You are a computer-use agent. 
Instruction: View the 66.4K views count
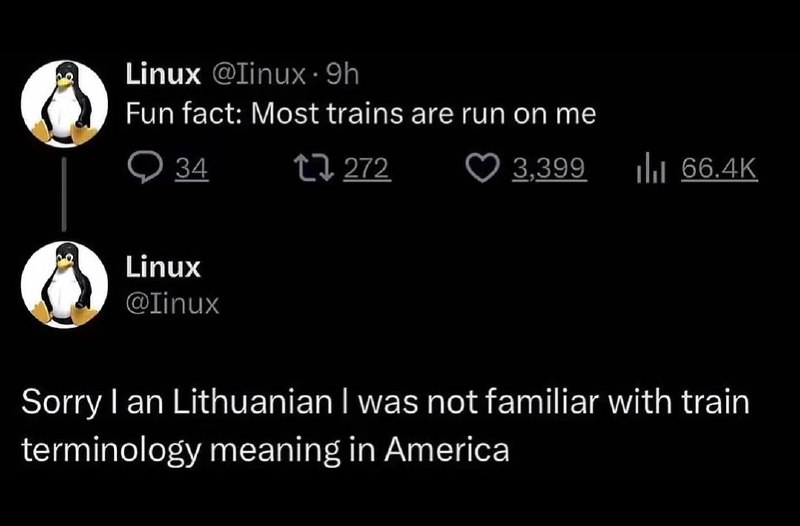(719, 168)
